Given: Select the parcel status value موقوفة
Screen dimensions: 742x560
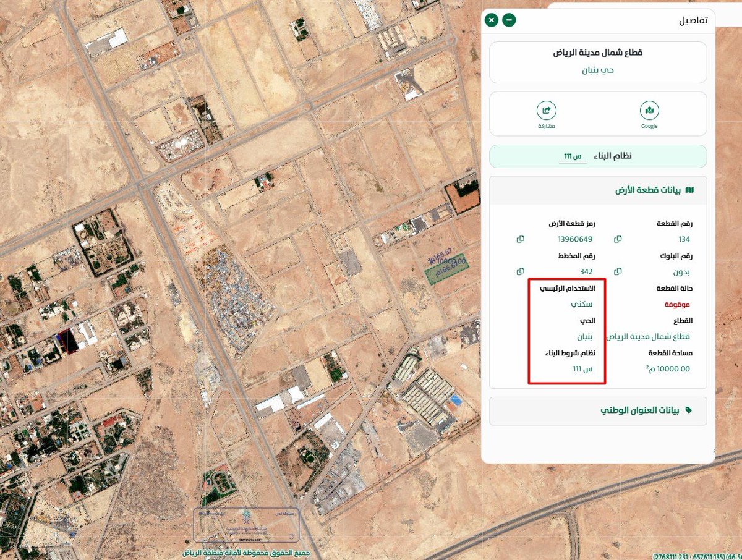Looking at the screenshot, I should coord(677,305).
